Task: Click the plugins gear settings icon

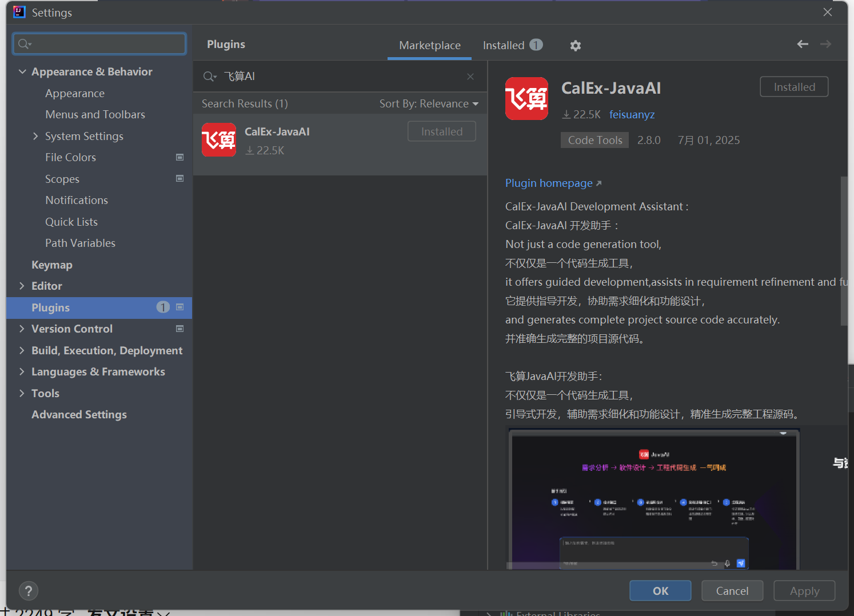Action: point(576,46)
